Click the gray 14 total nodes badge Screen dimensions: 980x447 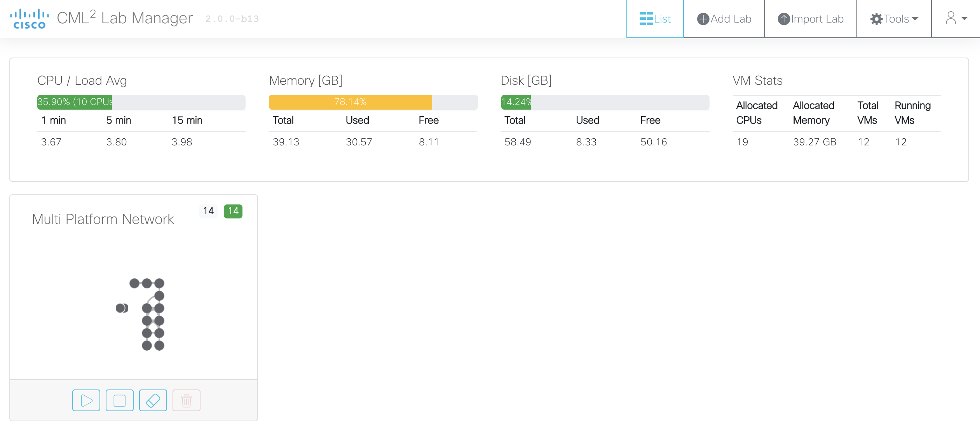(208, 211)
